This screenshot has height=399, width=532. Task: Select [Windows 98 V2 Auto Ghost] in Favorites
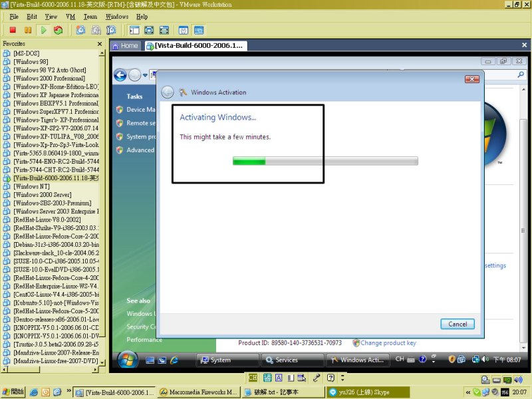pos(49,70)
